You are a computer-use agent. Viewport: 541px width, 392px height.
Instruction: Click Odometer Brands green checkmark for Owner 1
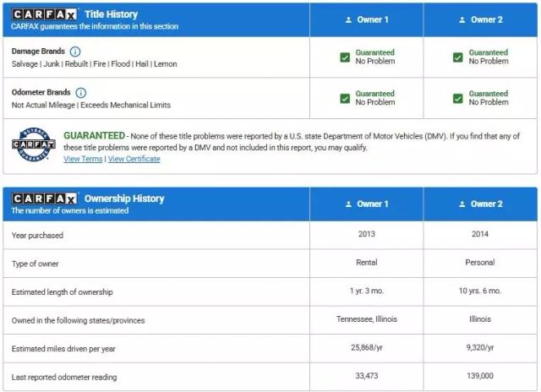tap(345, 99)
